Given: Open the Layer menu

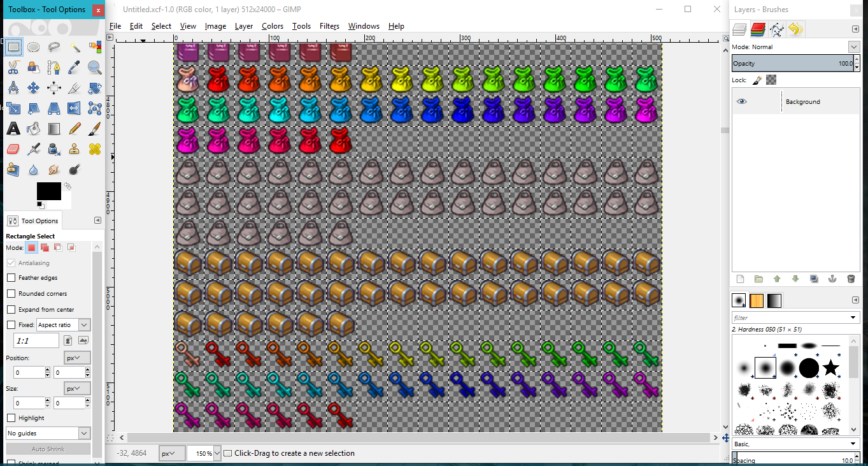Looking at the screenshot, I should point(244,26).
